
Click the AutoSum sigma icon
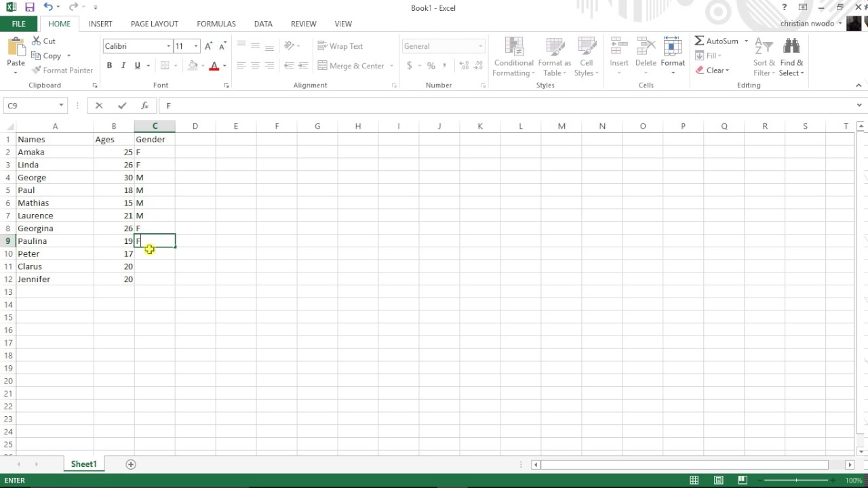pyautogui.click(x=699, y=41)
